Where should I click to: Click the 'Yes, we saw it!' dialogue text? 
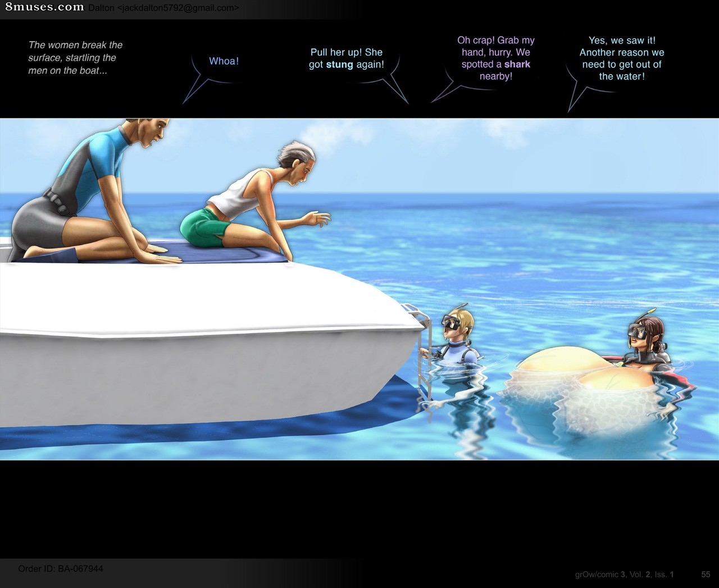click(622, 58)
